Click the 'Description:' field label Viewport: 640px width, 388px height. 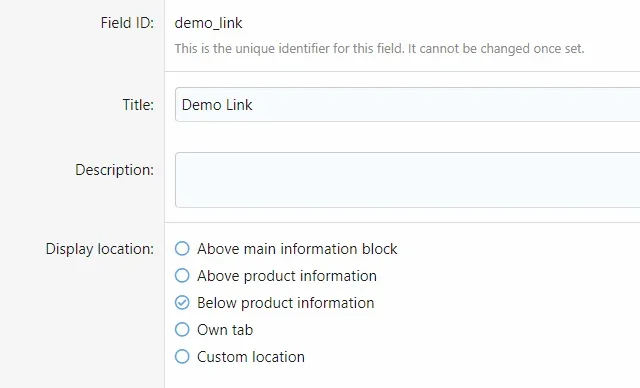click(x=115, y=170)
